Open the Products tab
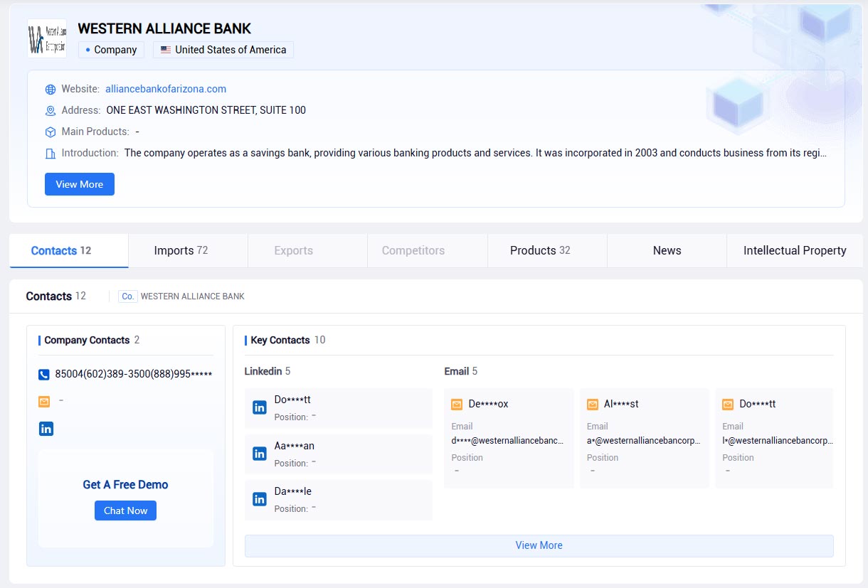The image size is (868, 588). (547, 250)
